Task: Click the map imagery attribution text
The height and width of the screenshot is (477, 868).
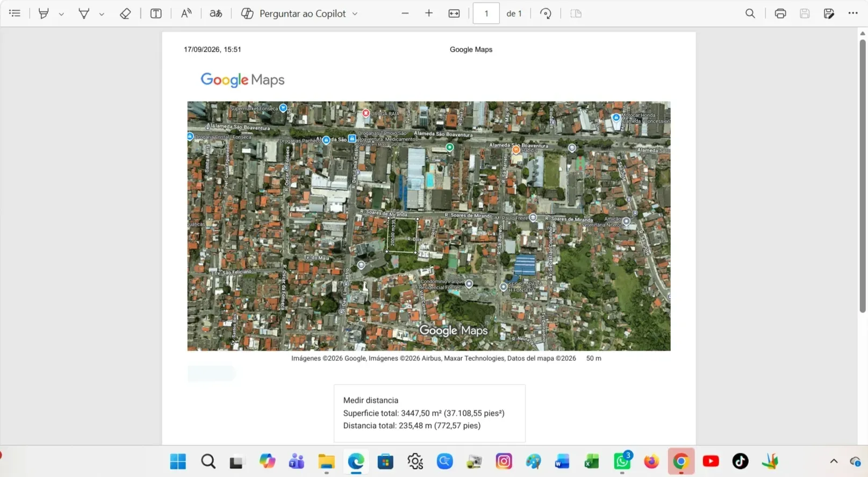Action: point(434,359)
